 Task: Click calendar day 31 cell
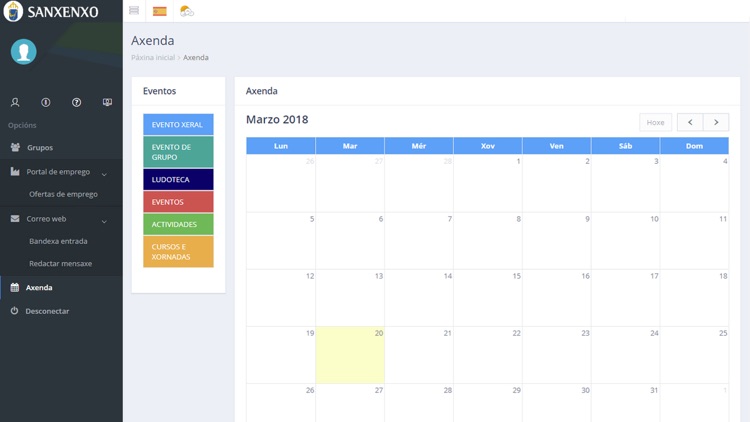click(626, 403)
